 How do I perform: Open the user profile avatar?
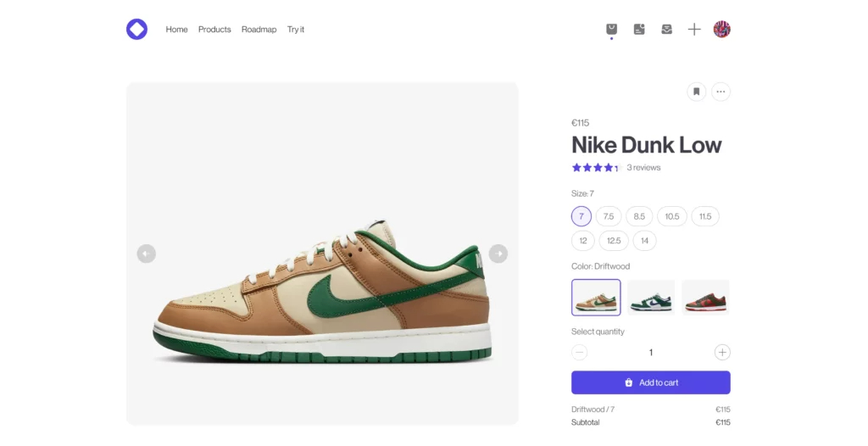click(722, 29)
